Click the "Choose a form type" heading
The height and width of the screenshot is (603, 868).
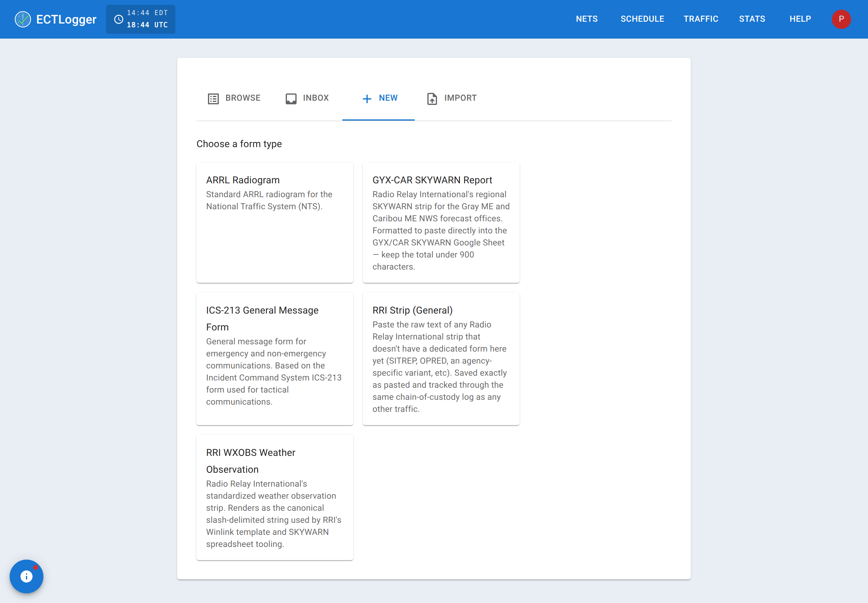[x=239, y=144]
